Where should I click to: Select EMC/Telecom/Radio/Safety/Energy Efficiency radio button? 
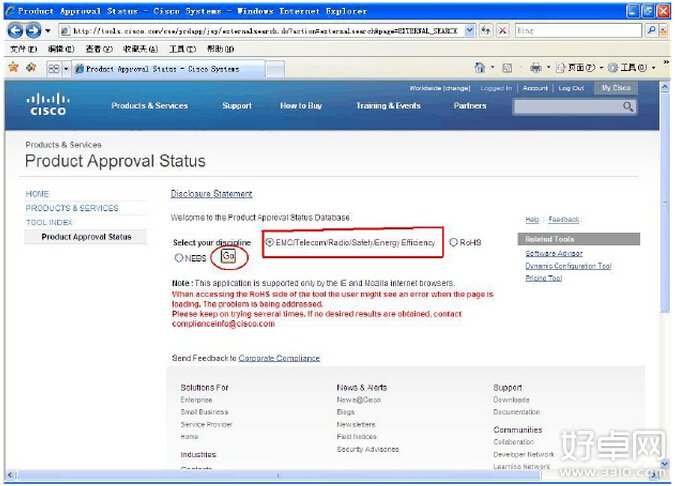pyautogui.click(x=269, y=242)
